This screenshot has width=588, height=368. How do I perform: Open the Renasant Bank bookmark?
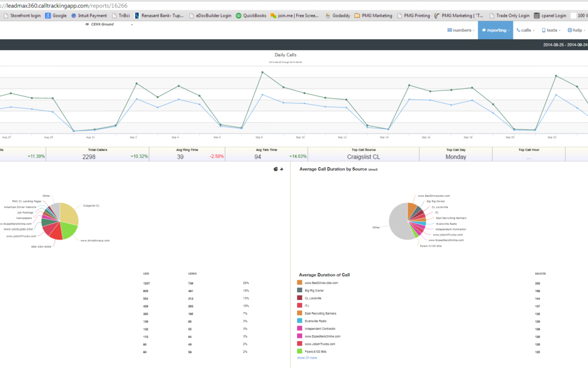(x=160, y=16)
